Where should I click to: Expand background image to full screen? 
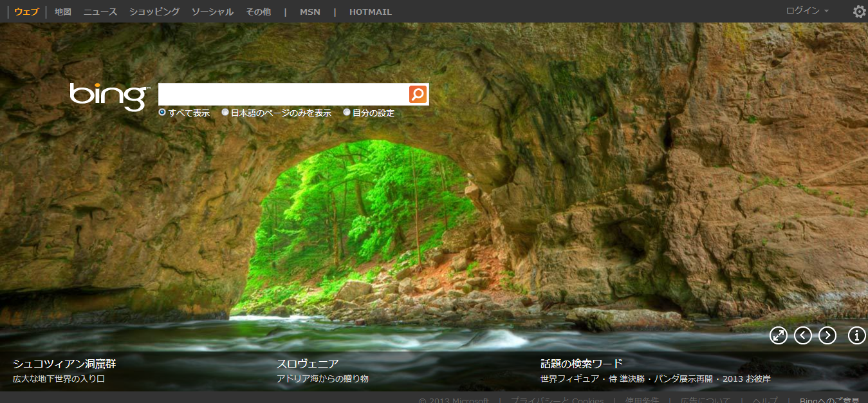(x=779, y=335)
